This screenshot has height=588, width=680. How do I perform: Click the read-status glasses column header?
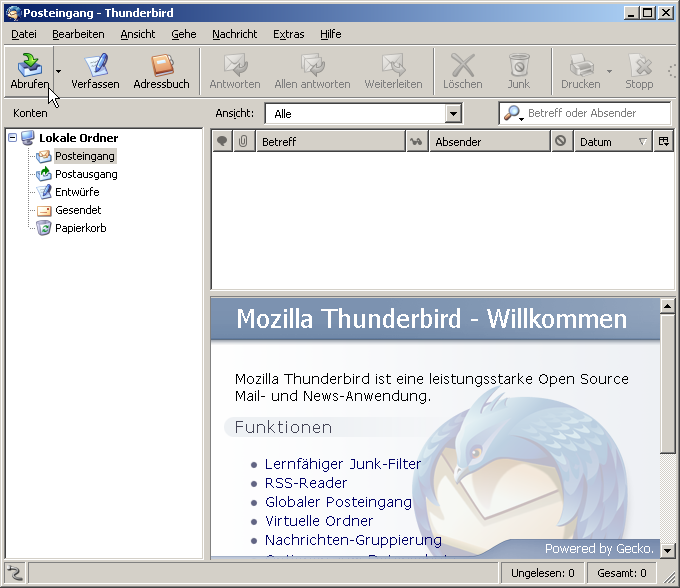(416, 141)
